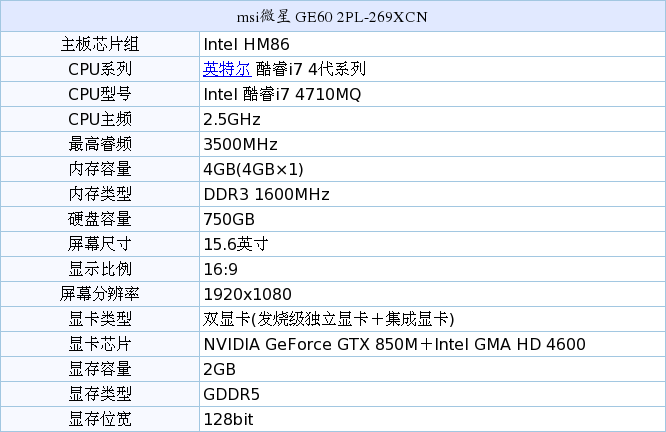Image resolution: width=666 pixels, height=432 pixels.
Task: Click the label 主板芯片组
Action: (x=100, y=44)
